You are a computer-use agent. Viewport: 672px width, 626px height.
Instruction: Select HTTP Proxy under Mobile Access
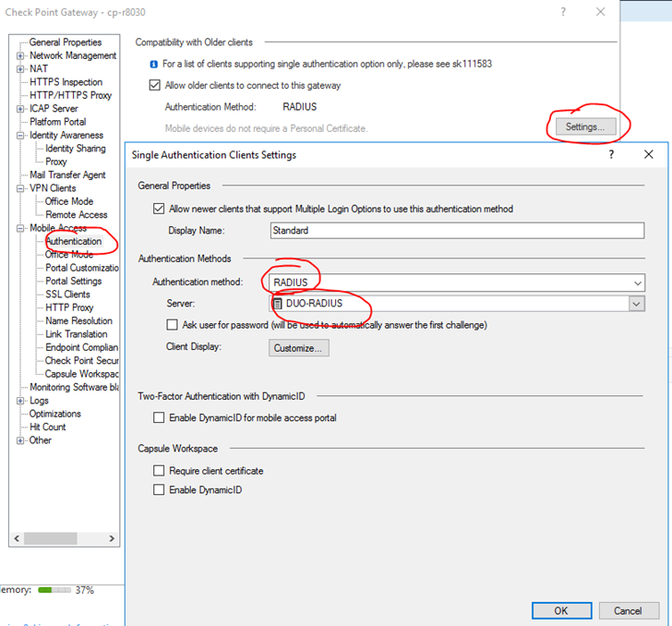[x=69, y=307]
